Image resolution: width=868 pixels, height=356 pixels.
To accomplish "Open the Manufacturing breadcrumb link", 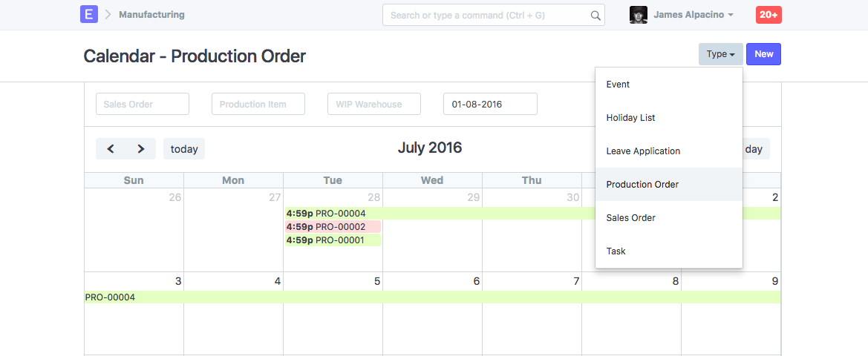I will pyautogui.click(x=151, y=15).
